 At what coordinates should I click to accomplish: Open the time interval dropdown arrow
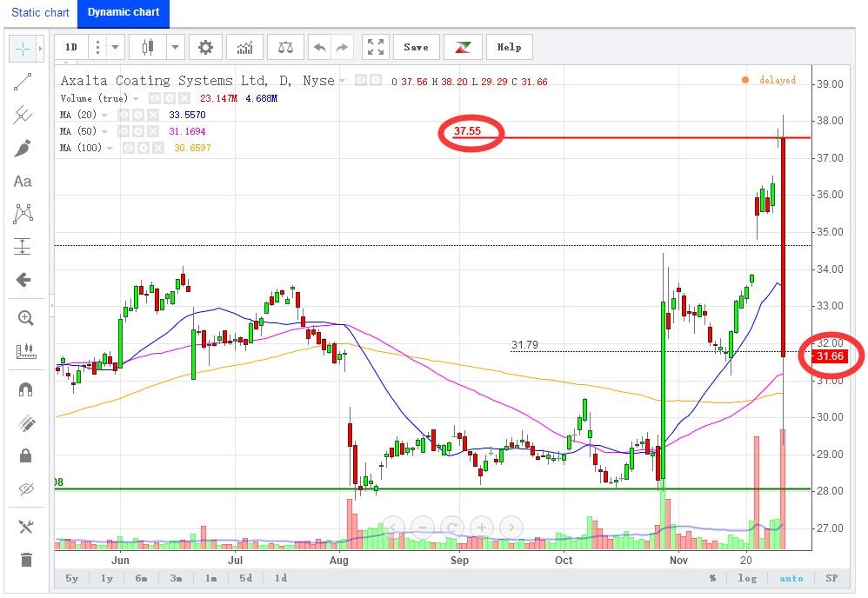(x=115, y=47)
